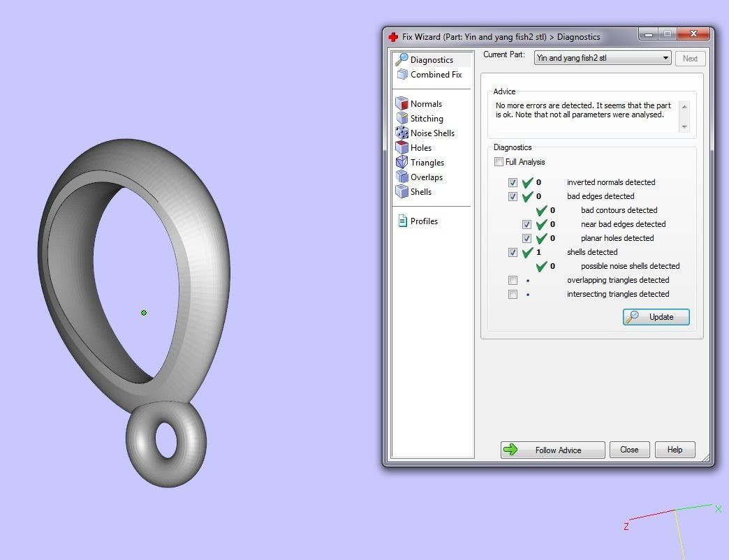The image size is (729, 560).
Task: Click green checkmark beside bad contours detected
Action: (541, 210)
